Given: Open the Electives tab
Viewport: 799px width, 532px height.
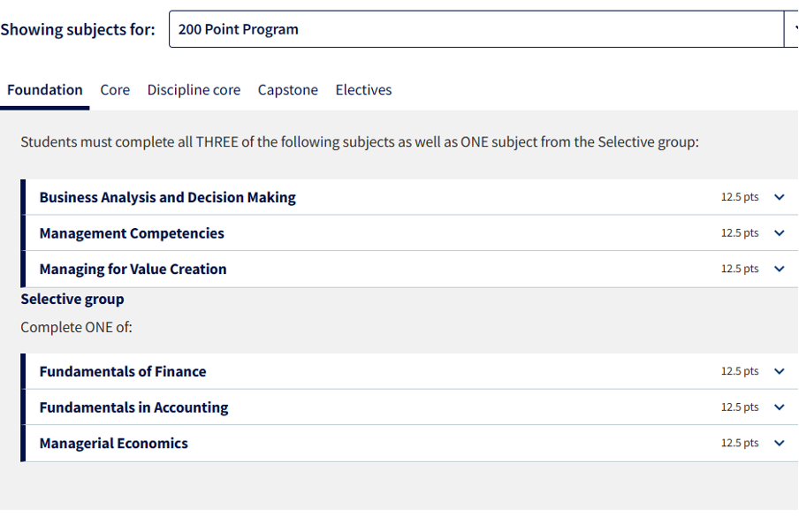Looking at the screenshot, I should 363,90.
